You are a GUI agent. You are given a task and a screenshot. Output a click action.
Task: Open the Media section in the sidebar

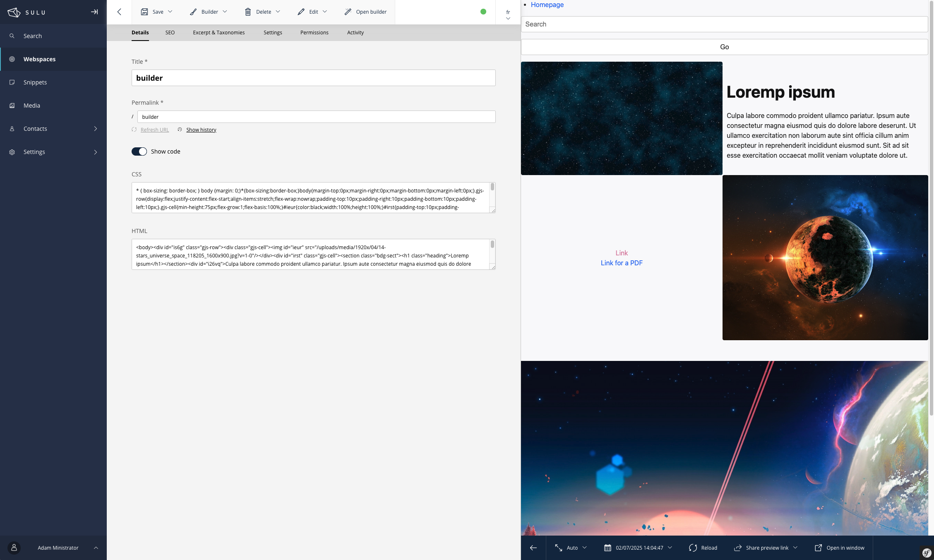(32, 106)
